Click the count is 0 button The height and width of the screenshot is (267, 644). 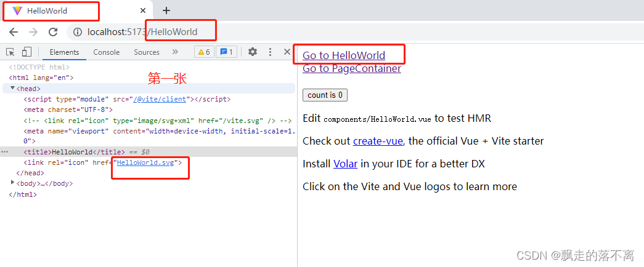[325, 95]
